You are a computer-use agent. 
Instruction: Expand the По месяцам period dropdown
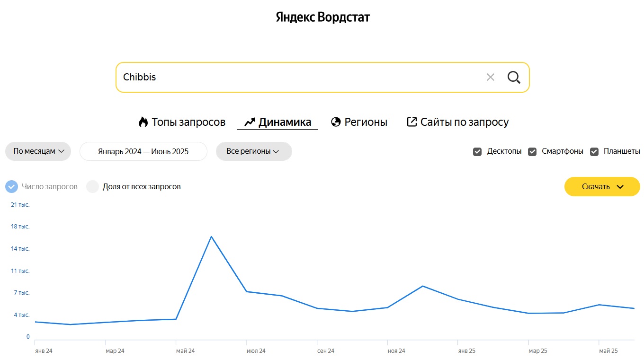click(38, 151)
